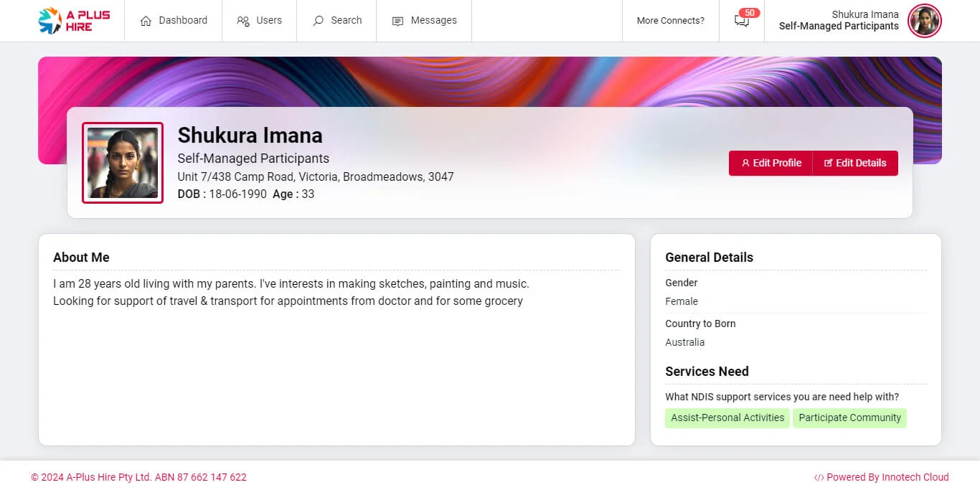This screenshot has width=980, height=495.
Task: Click the More Connects? link
Action: click(670, 21)
